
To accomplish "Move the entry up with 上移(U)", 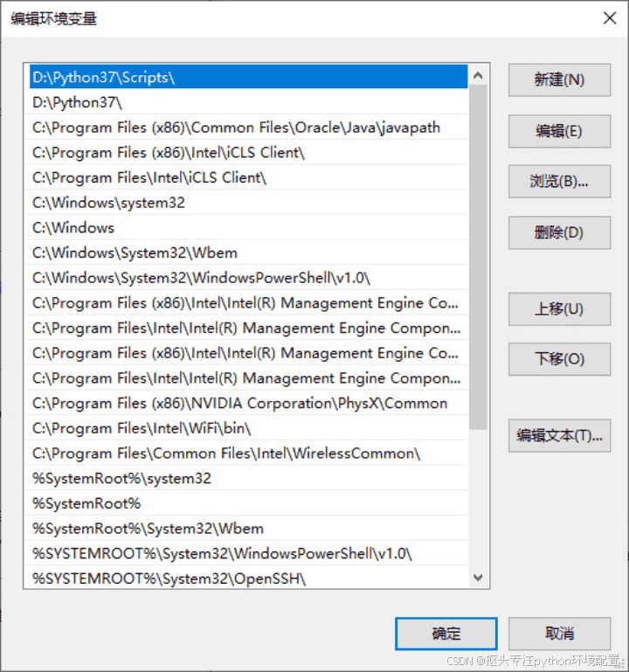I will 559,309.
